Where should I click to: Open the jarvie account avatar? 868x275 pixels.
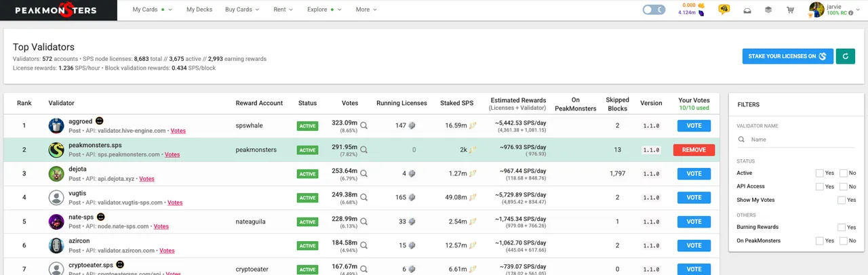click(x=816, y=9)
